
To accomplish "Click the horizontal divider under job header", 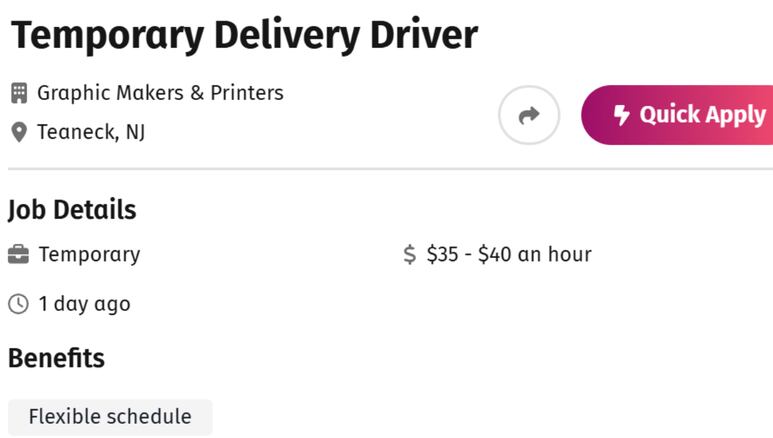I will coord(390,169).
